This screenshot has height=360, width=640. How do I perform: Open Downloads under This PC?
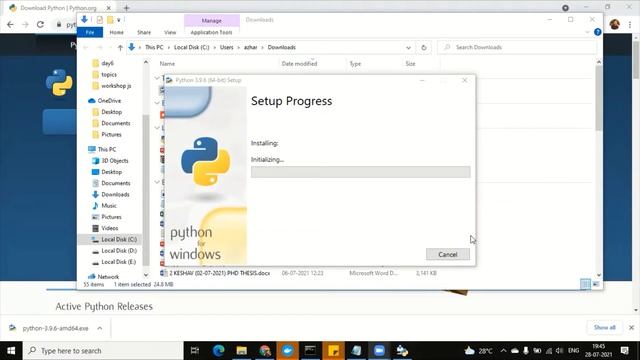pos(115,195)
